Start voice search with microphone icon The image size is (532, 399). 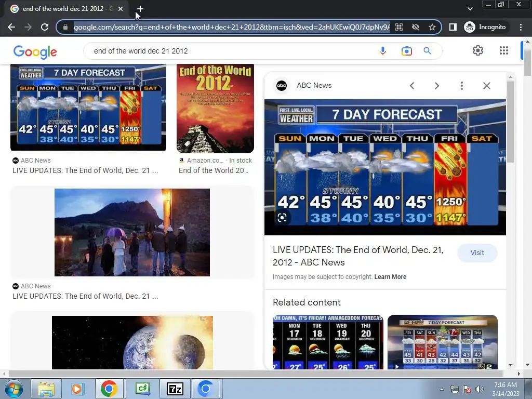tap(383, 51)
